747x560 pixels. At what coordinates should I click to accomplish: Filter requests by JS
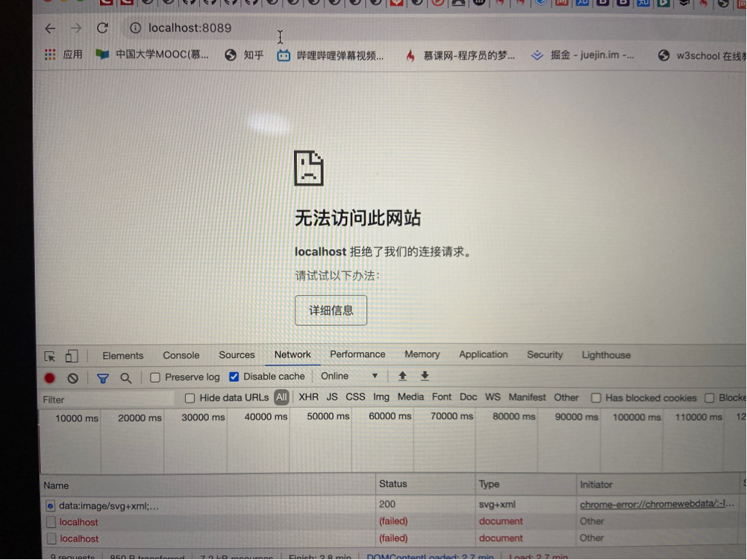coord(332,397)
